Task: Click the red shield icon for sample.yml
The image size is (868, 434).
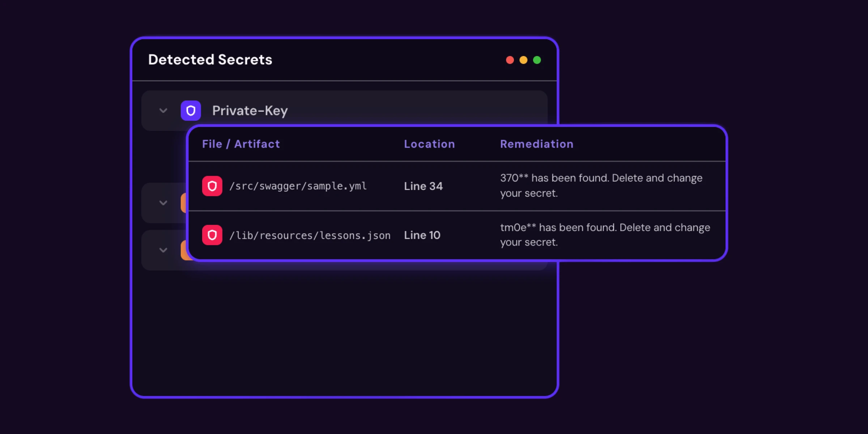Action: point(212,186)
